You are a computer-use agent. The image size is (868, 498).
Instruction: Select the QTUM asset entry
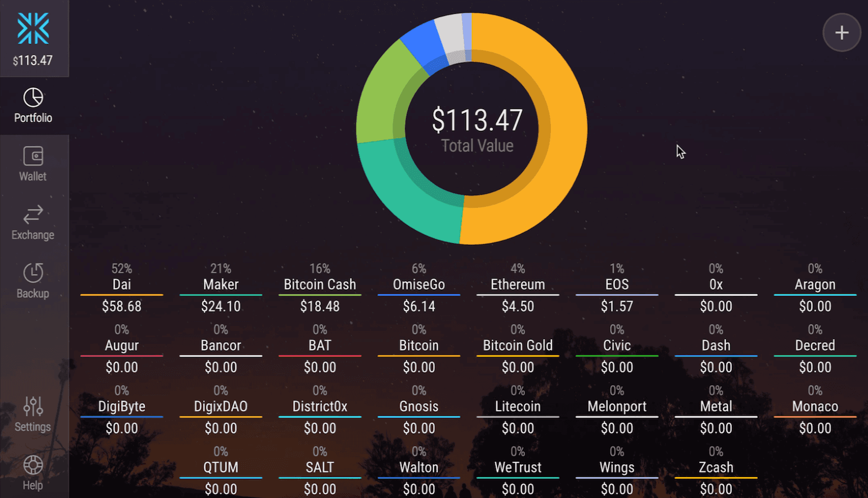pos(221,471)
